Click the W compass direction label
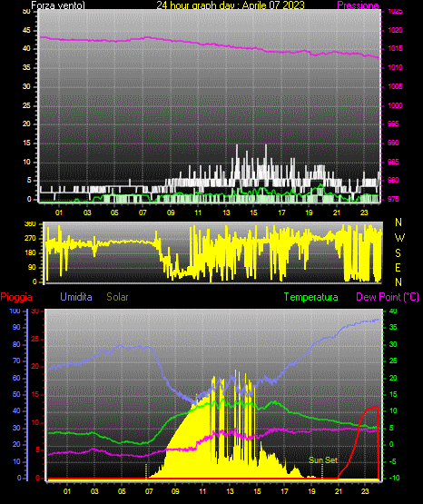The image size is (423, 504). click(399, 238)
